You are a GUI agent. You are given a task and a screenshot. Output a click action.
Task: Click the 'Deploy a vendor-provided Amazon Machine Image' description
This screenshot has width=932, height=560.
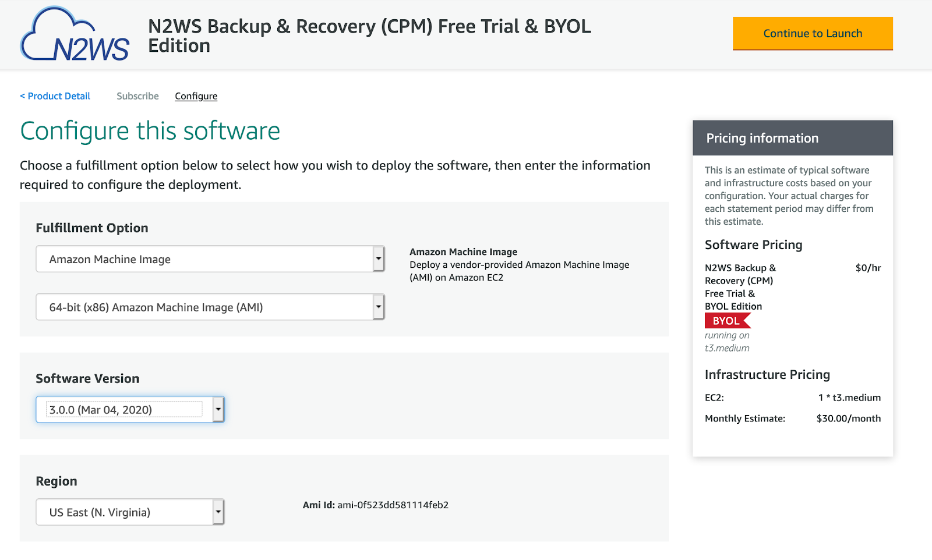(520, 271)
